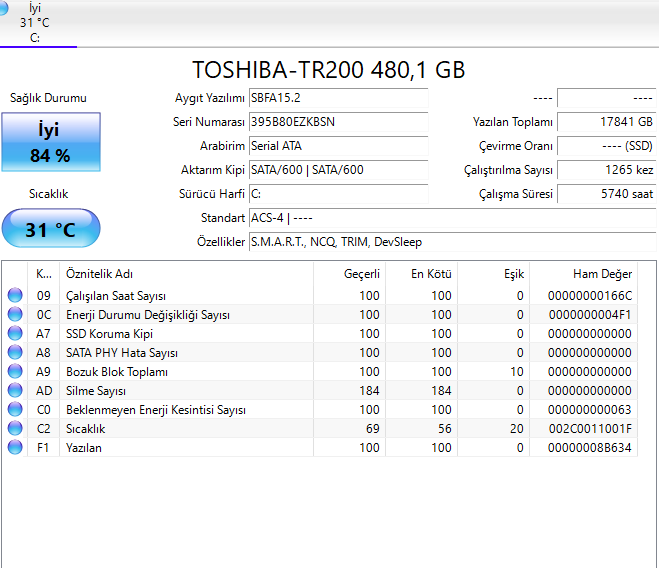Screen dimensions: 659x568
Task: Click raw value 00000000166C
Action: pos(590,296)
